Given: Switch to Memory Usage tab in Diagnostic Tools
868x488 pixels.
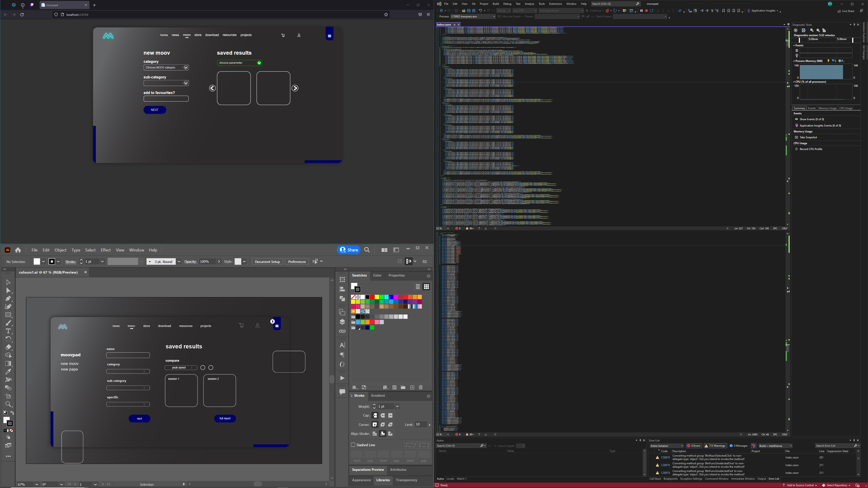Looking at the screenshot, I should [828, 108].
